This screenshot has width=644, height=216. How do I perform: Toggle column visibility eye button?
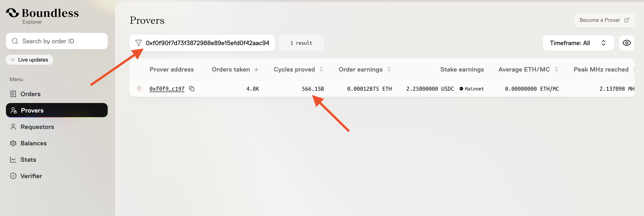click(x=626, y=43)
